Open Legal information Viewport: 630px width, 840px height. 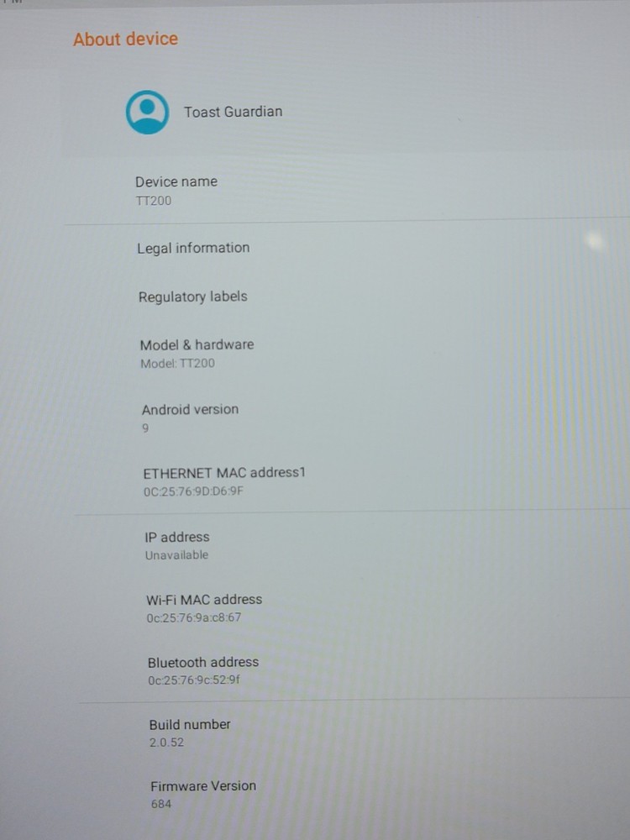tap(193, 248)
